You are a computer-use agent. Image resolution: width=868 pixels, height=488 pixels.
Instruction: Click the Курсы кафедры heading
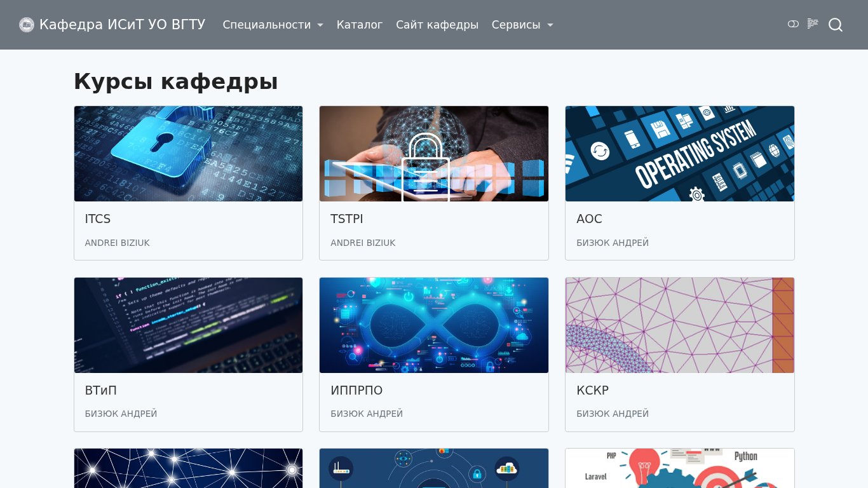176,81
